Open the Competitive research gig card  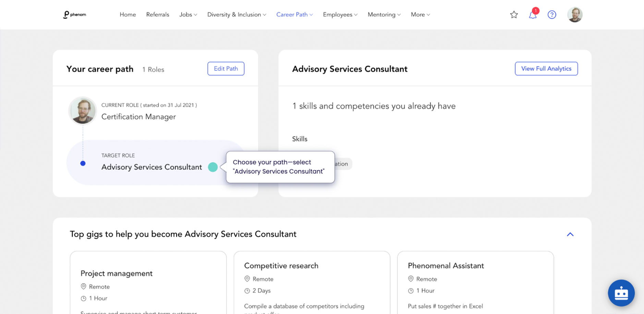[312, 282]
